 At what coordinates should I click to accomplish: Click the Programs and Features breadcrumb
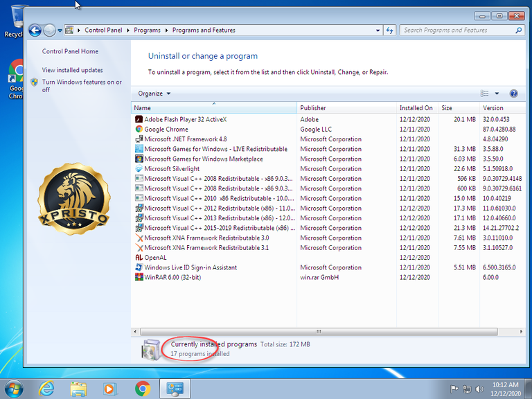(204, 30)
